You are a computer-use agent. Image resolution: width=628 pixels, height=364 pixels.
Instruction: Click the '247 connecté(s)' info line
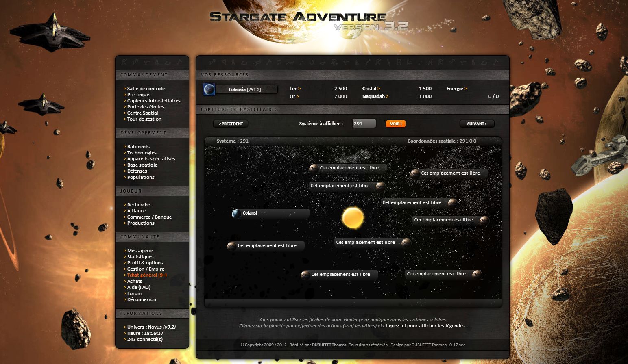point(145,339)
